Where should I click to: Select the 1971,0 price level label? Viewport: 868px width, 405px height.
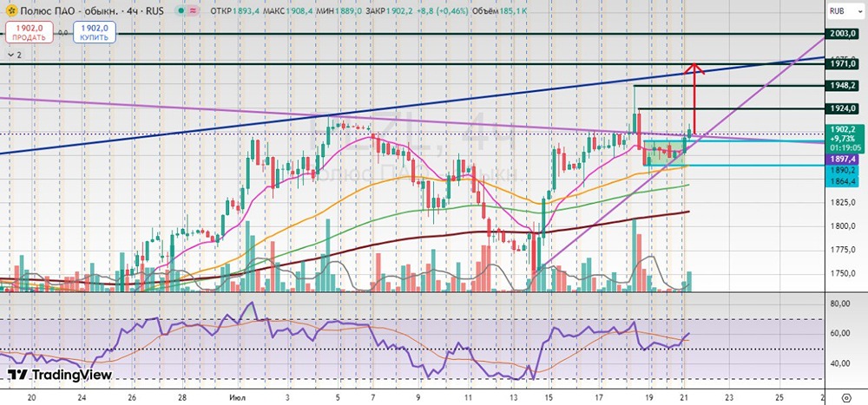pyautogui.click(x=843, y=64)
